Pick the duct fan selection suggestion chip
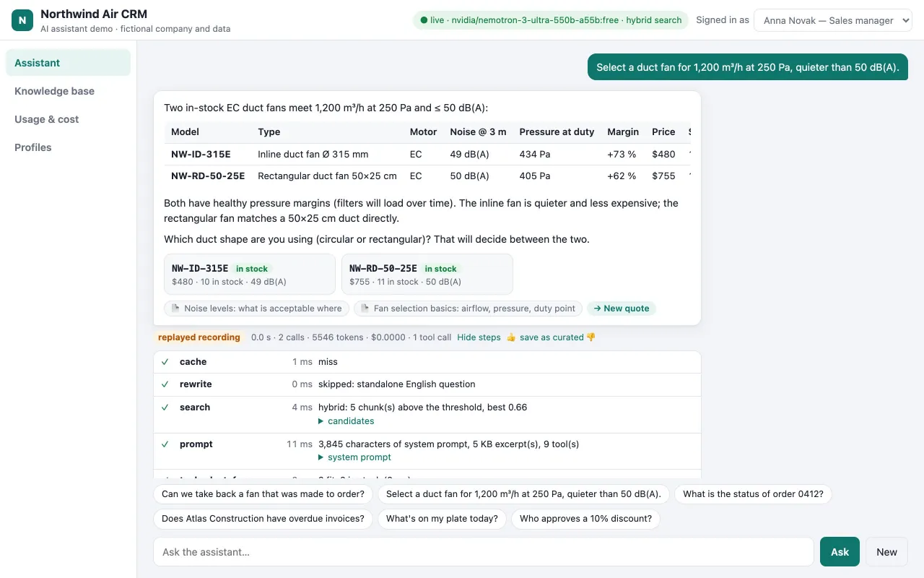 coord(523,494)
